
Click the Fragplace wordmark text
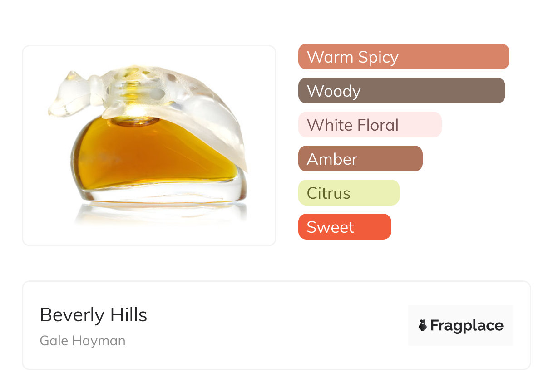click(467, 325)
